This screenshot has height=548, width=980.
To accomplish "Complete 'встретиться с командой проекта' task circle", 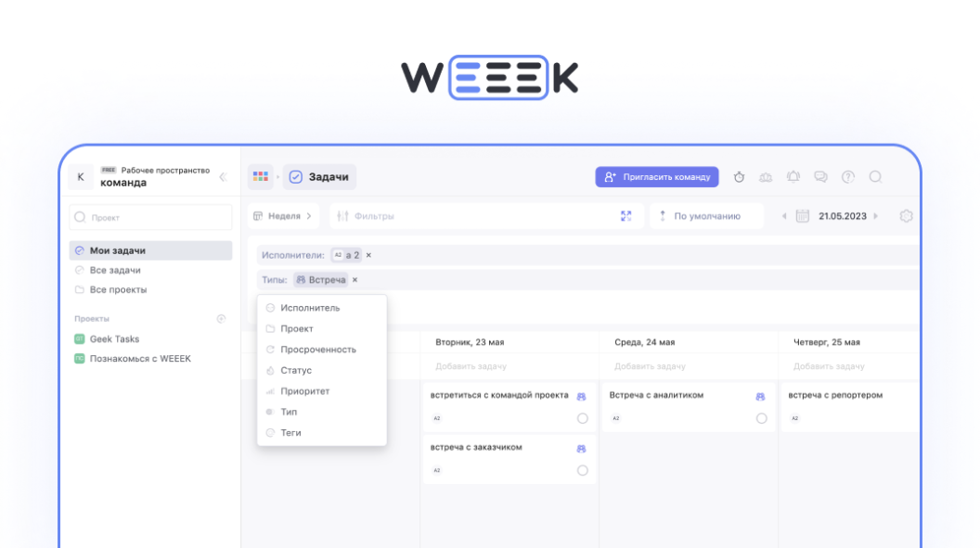I will (583, 418).
